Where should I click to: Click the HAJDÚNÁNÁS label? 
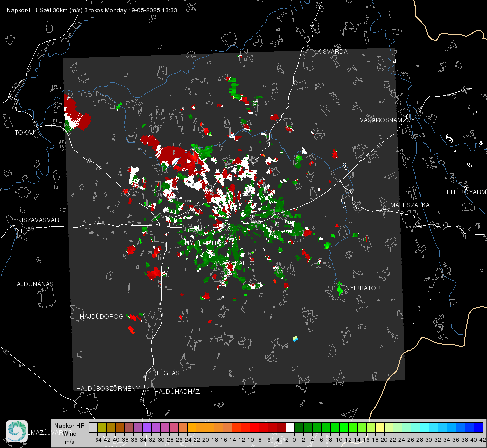click(x=33, y=284)
